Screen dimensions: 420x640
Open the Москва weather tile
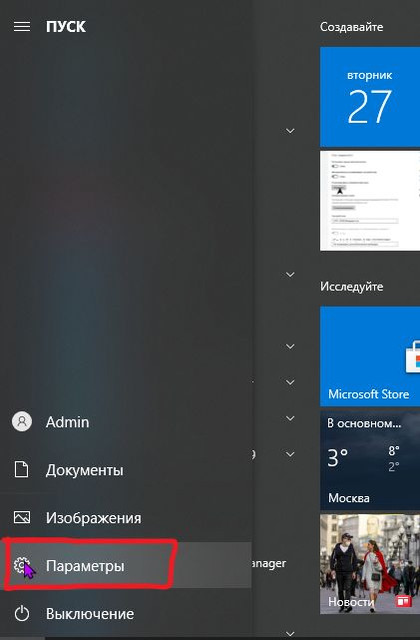(370, 460)
